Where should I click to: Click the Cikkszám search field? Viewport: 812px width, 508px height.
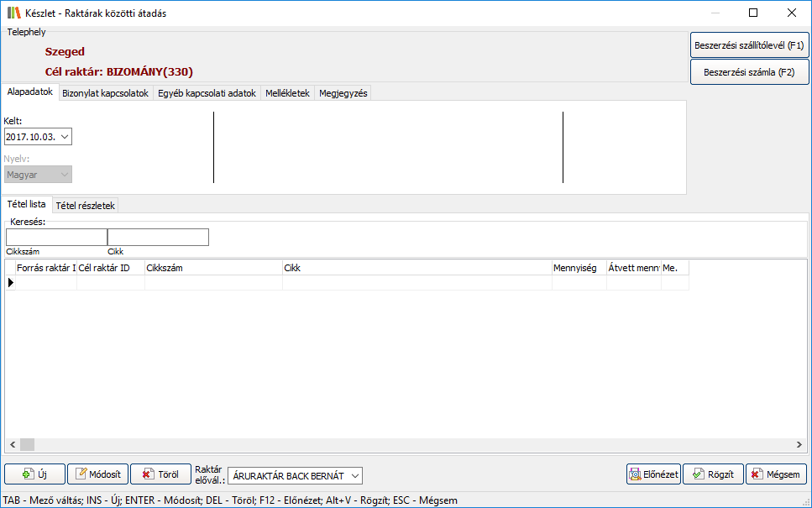click(x=56, y=238)
